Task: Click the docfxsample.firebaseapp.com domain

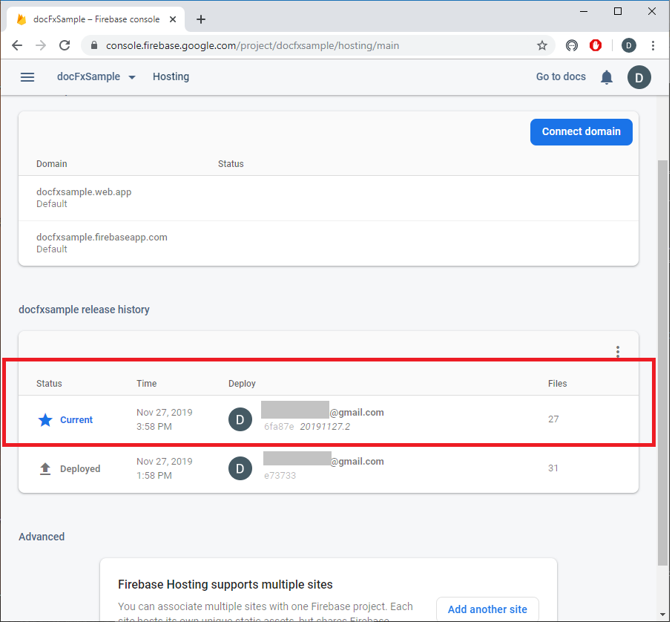Action: [x=102, y=238]
